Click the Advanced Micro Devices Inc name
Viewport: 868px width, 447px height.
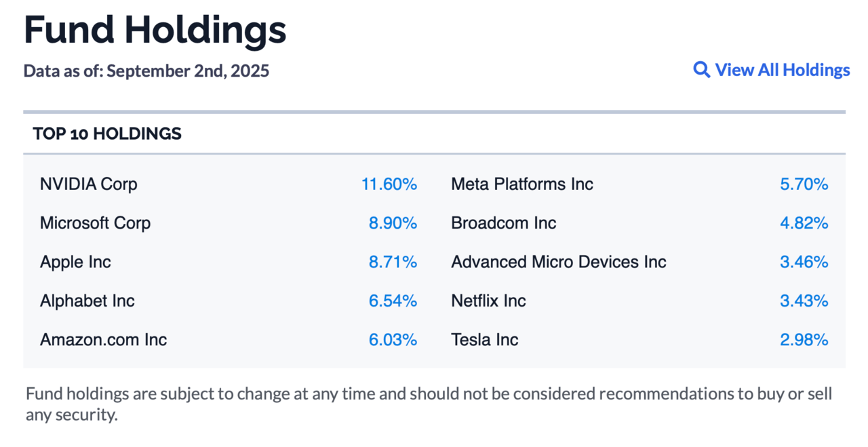point(559,262)
